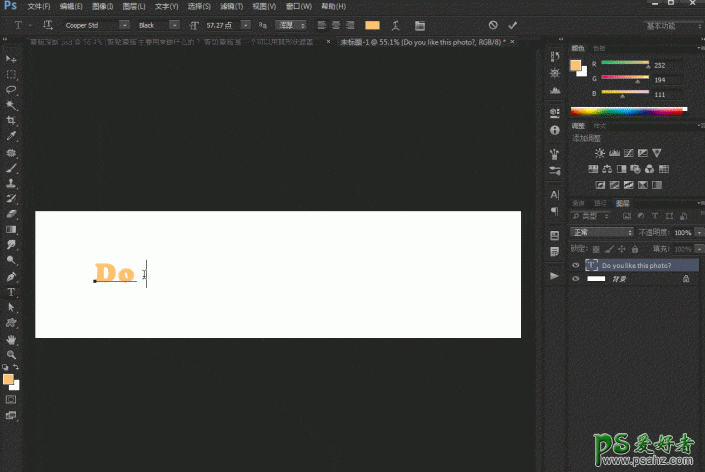Open the anti-aliasing method dropdown
Screen dimensions: 705x472
tap(291, 25)
